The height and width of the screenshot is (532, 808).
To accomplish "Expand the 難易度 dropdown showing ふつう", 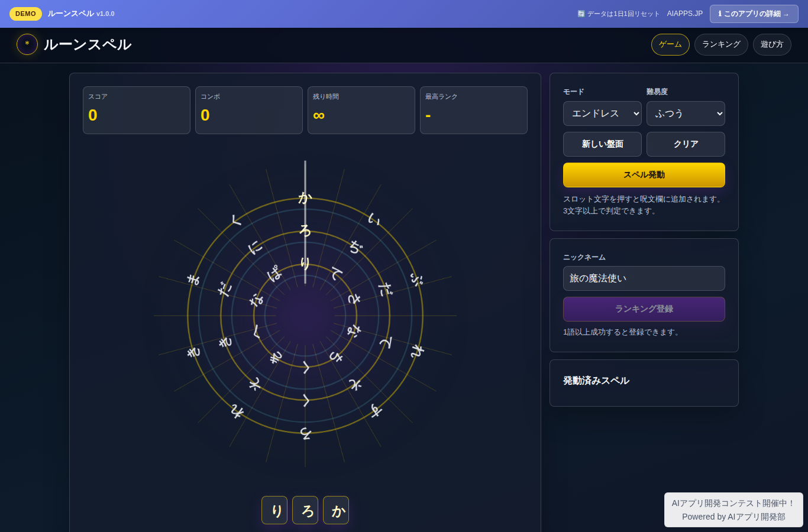I will pyautogui.click(x=686, y=113).
